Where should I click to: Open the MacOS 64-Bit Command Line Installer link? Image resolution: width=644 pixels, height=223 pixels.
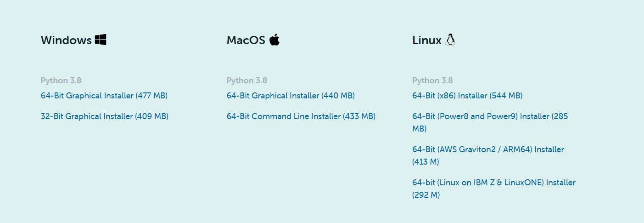pos(301,116)
